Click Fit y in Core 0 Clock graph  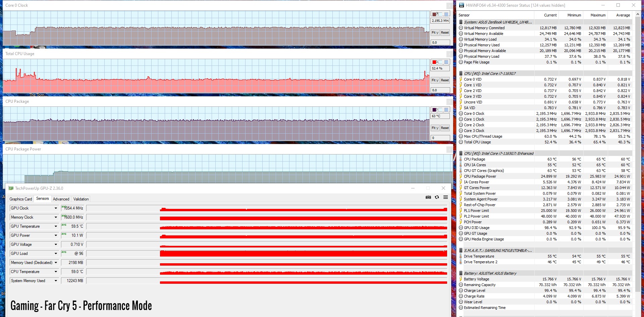(x=435, y=33)
